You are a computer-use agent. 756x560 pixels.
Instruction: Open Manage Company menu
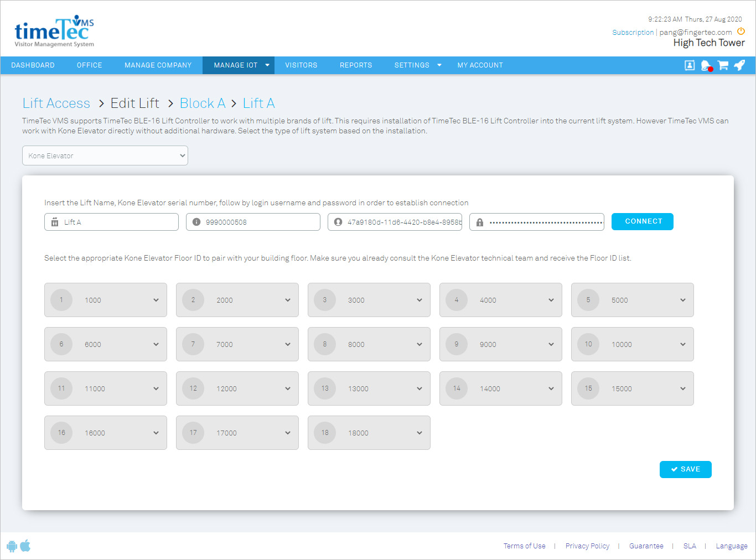coord(158,65)
